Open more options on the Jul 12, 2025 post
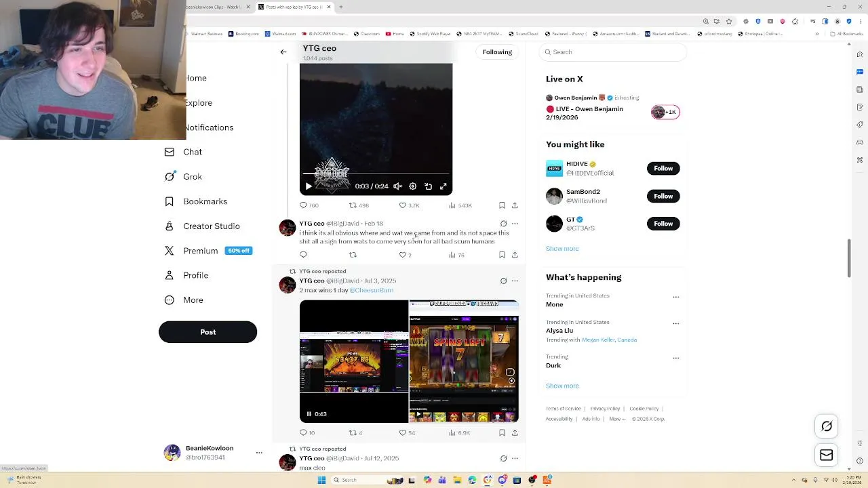Viewport: 868px width, 488px height. point(515,458)
